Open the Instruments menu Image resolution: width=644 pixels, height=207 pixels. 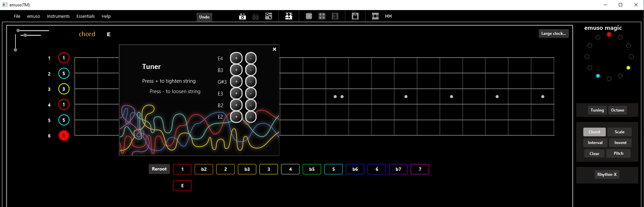(x=58, y=16)
